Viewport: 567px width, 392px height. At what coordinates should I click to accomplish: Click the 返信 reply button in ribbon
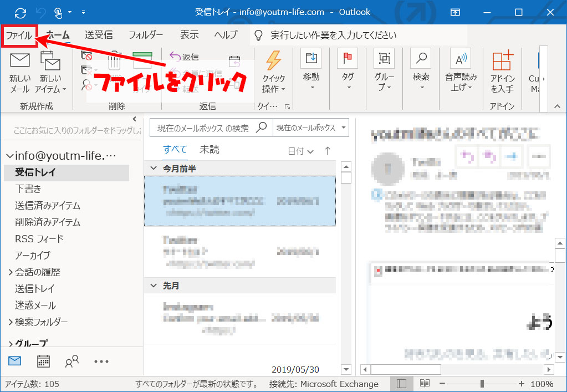pos(185,57)
